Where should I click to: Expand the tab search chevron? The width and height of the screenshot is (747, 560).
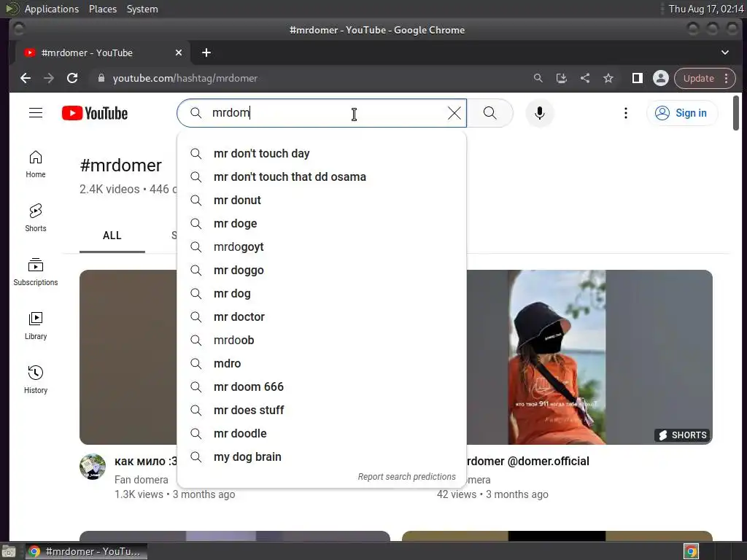pyautogui.click(x=724, y=52)
